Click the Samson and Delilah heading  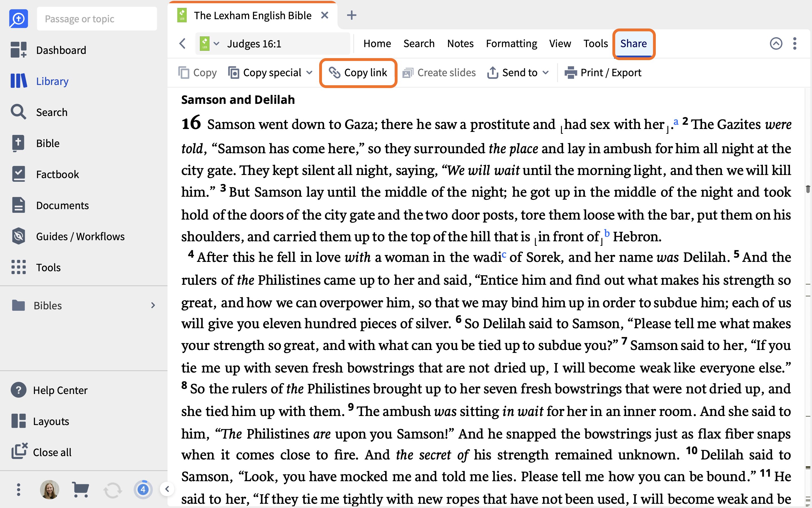(x=238, y=100)
